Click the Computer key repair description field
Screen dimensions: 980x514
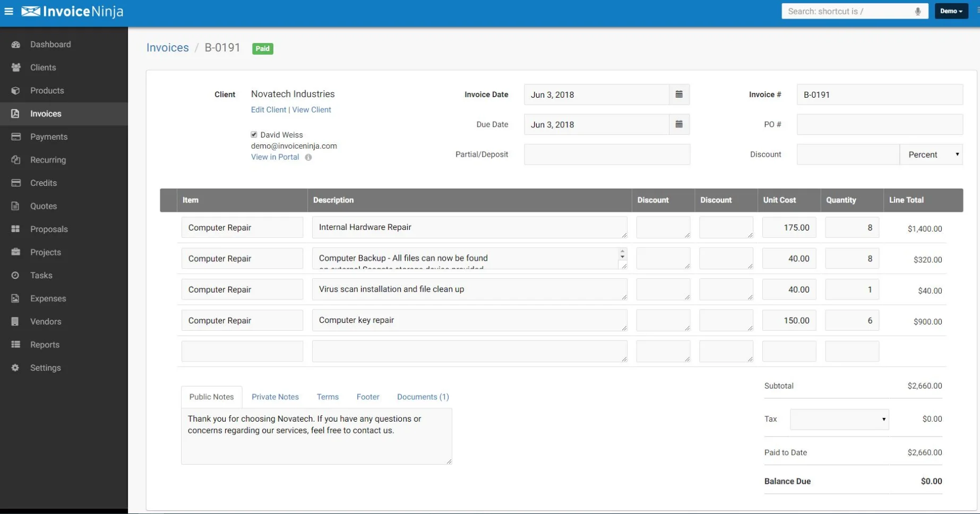click(x=469, y=320)
